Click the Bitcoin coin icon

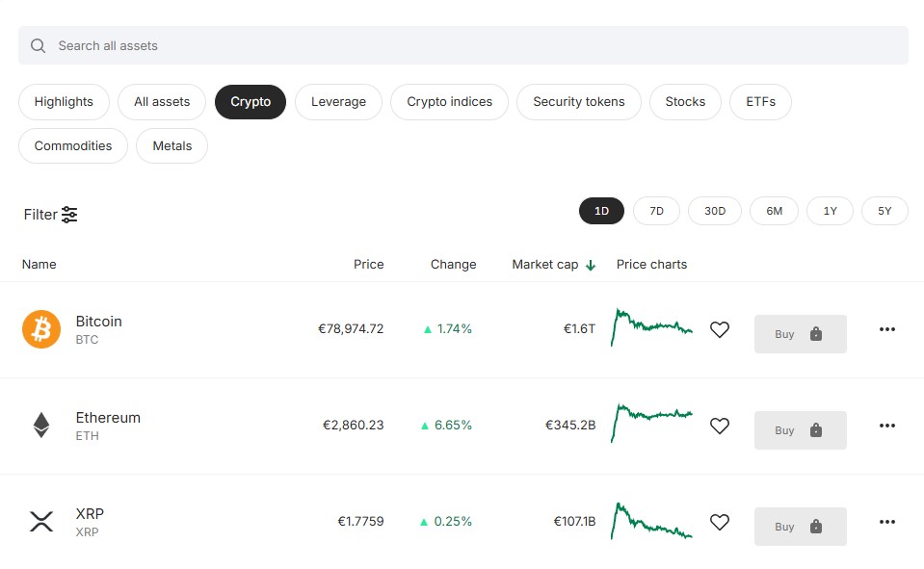point(40,329)
